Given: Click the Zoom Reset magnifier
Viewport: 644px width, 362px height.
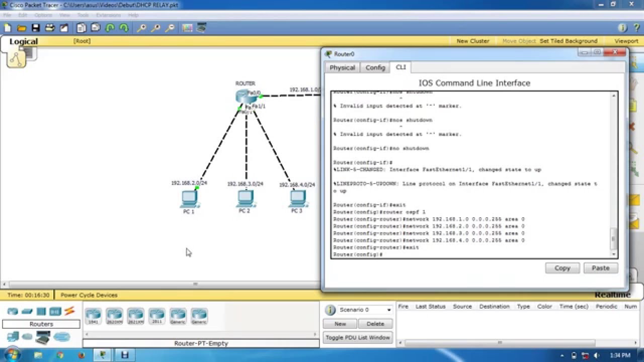Looking at the screenshot, I should point(156,28).
